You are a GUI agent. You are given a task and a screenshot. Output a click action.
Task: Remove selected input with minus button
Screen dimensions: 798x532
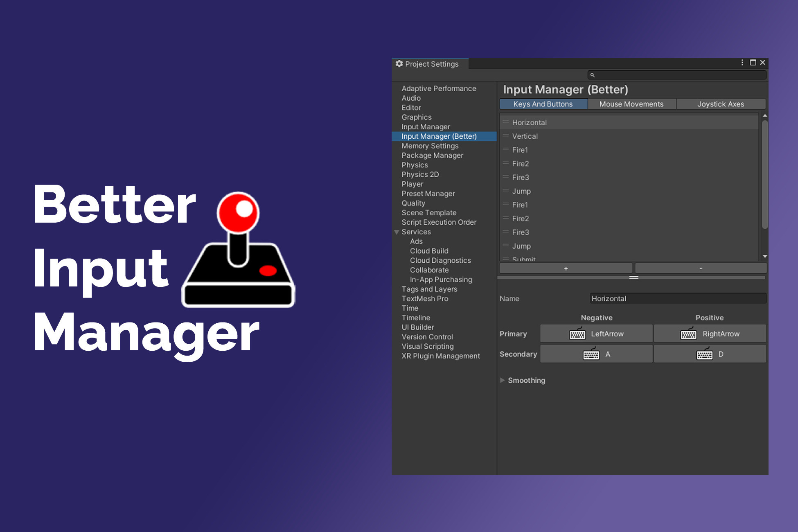(x=701, y=268)
